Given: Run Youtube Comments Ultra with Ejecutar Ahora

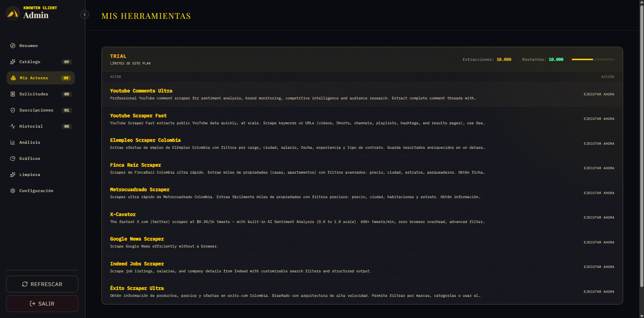Looking at the screenshot, I should [x=599, y=94].
